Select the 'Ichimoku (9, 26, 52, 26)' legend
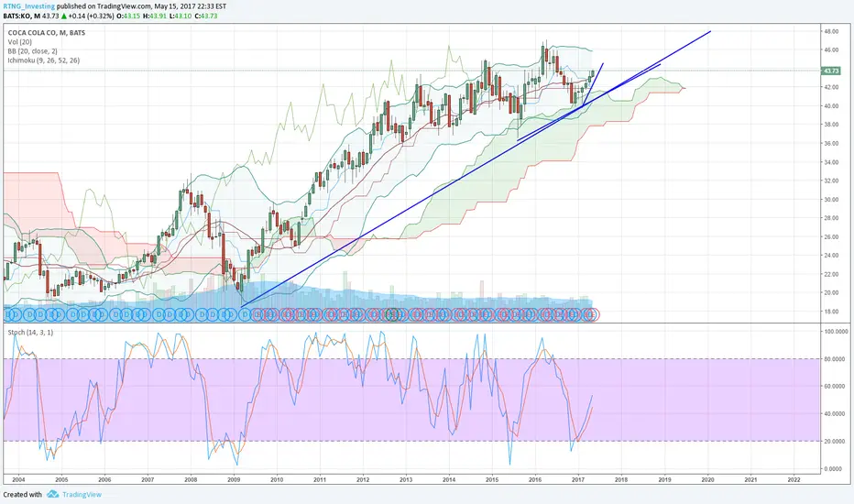854x504 pixels. coord(44,60)
